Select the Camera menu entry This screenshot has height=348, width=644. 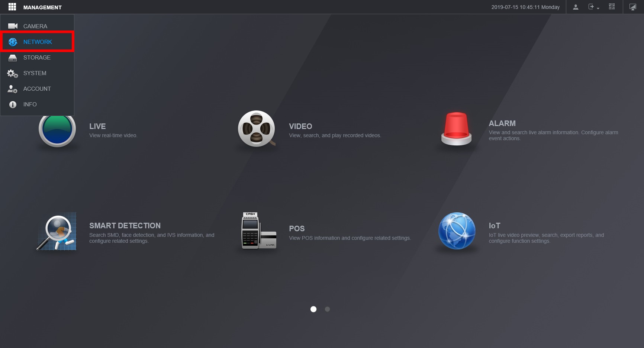[37, 26]
